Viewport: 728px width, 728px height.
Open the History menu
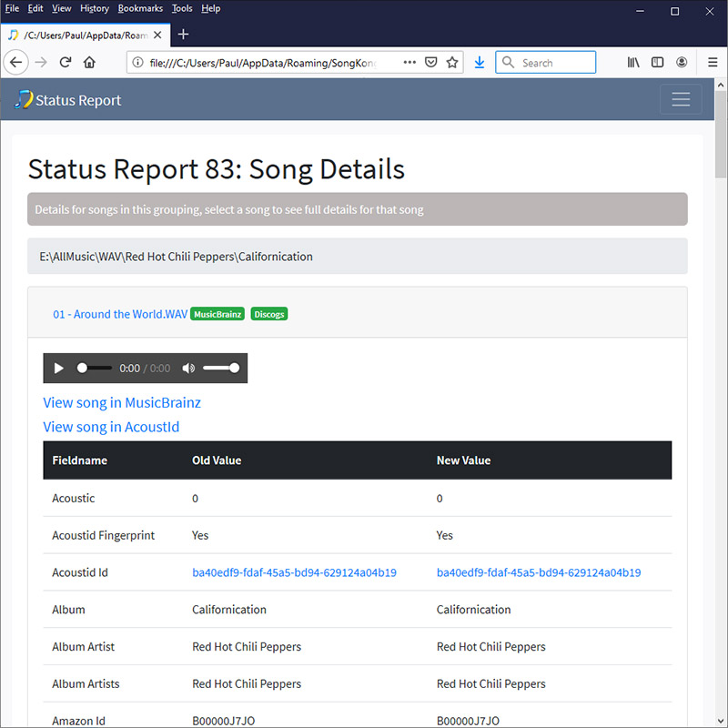tap(95, 8)
